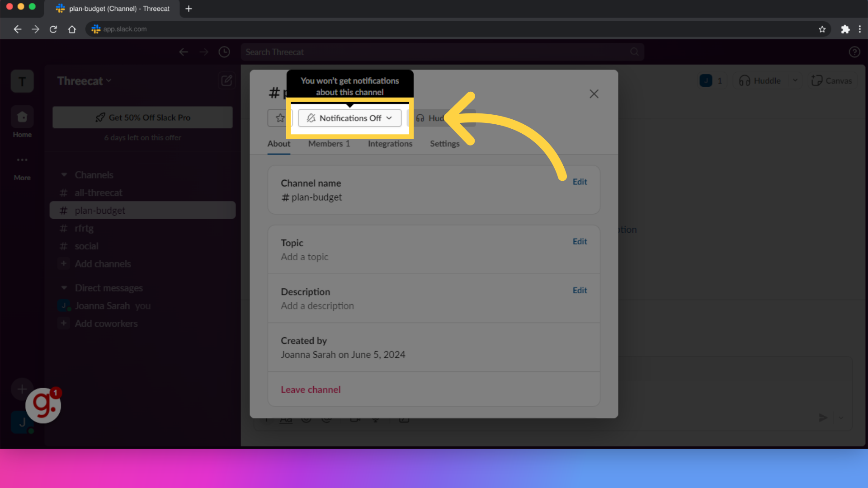
Task: Go back in Slack history
Action: [184, 52]
